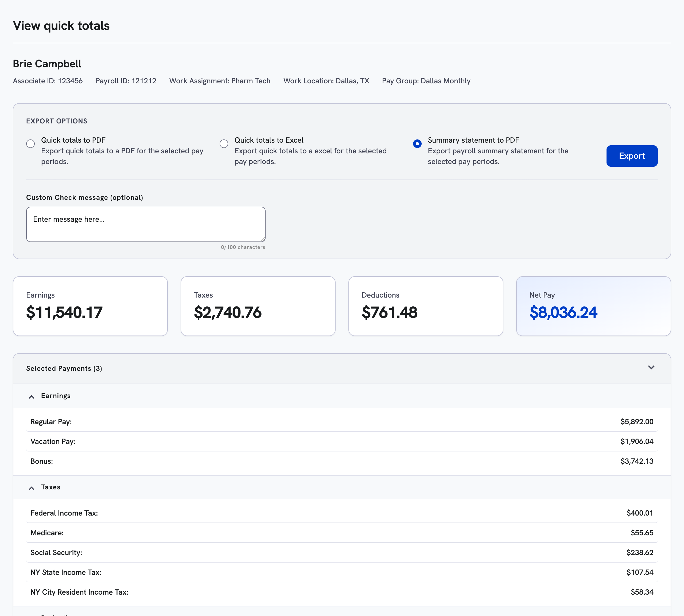Click the Medicare row label

point(47,533)
